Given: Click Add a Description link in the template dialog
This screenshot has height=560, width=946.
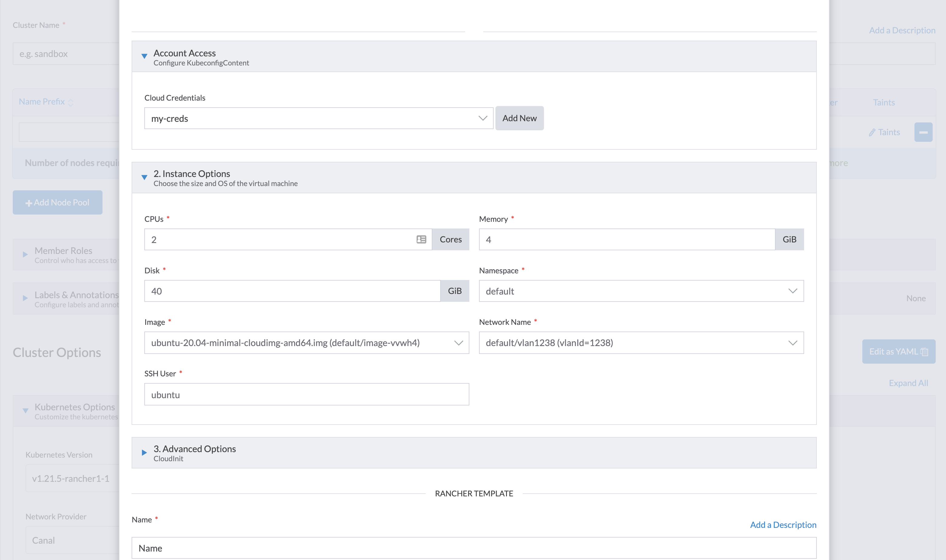Looking at the screenshot, I should point(783,525).
